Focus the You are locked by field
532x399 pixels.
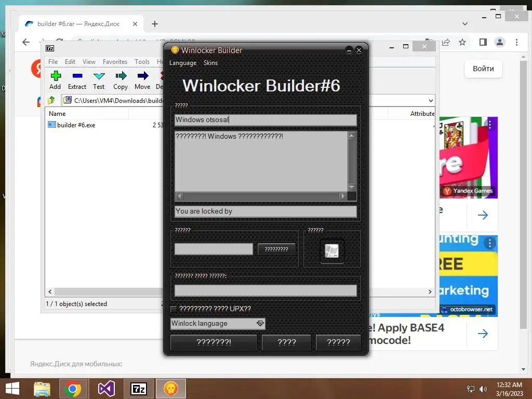pyautogui.click(x=265, y=211)
